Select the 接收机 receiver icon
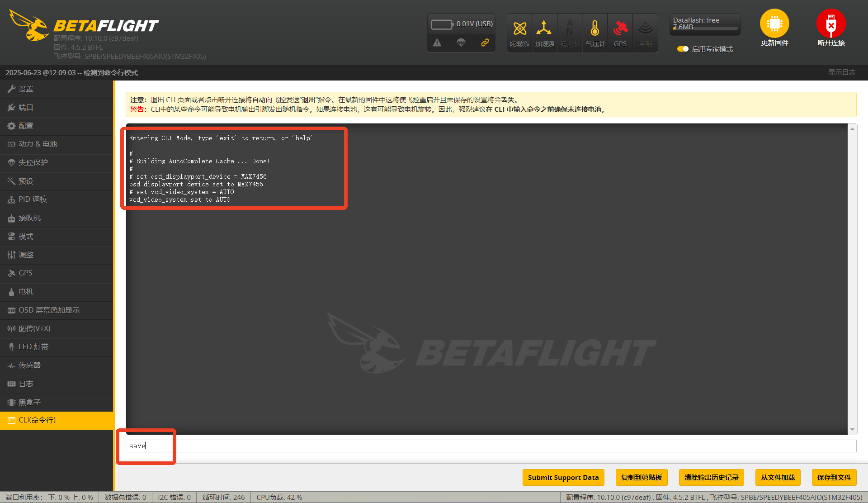 (x=11, y=218)
